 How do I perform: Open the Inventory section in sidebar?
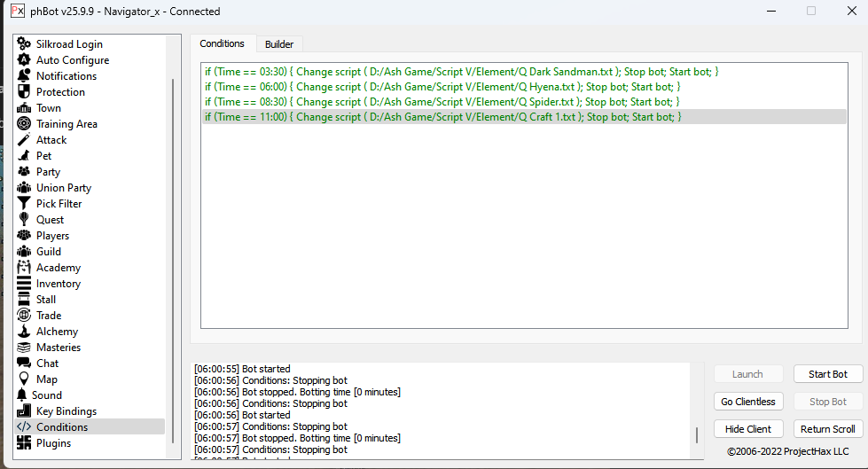click(x=58, y=283)
